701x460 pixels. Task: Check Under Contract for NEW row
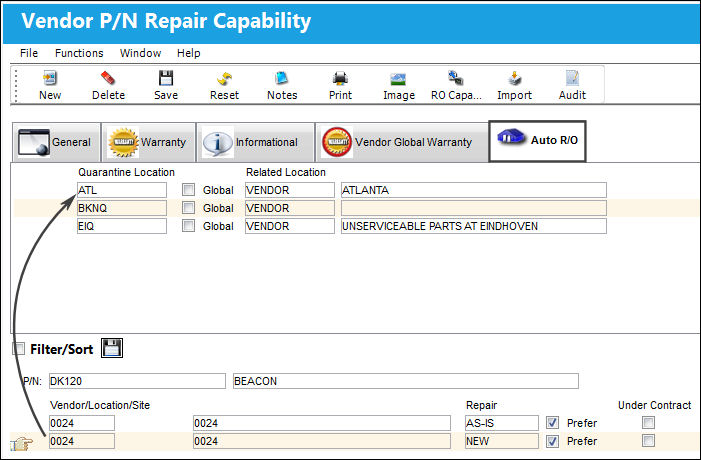[x=648, y=440]
